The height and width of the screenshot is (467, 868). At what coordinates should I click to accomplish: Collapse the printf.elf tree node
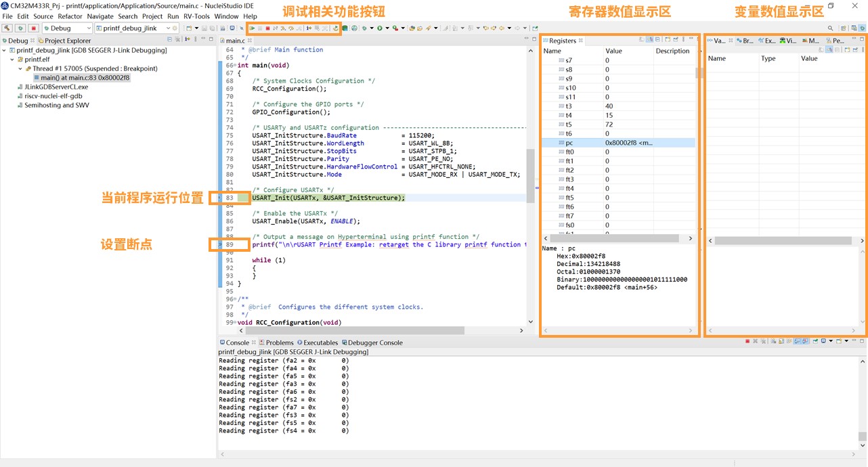coord(12,60)
